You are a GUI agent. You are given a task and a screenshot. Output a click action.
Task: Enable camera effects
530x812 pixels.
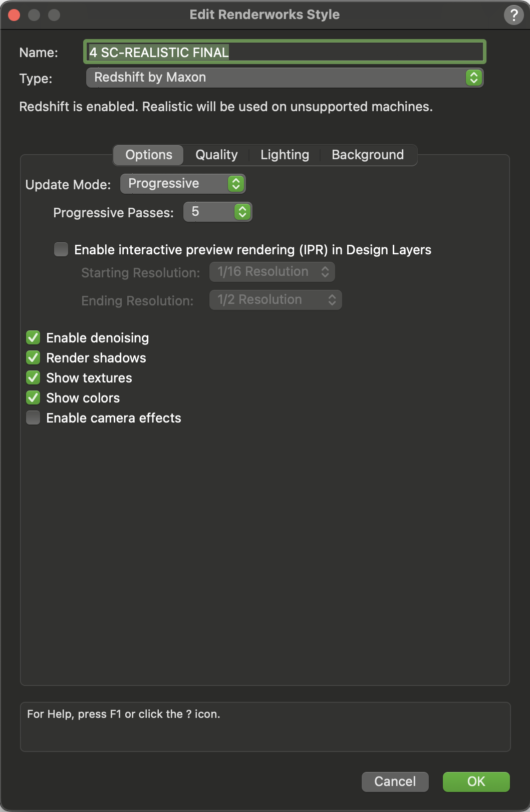(33, 417)
